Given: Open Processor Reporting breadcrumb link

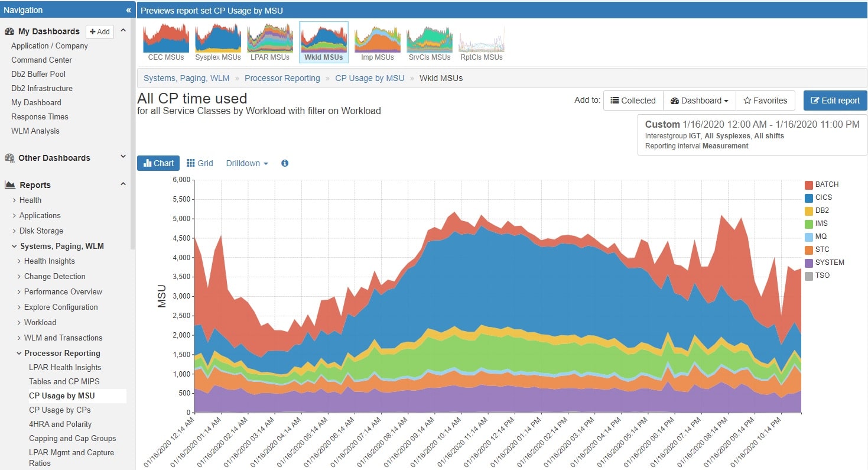Looking at the screenshot, I should point(282,78).
